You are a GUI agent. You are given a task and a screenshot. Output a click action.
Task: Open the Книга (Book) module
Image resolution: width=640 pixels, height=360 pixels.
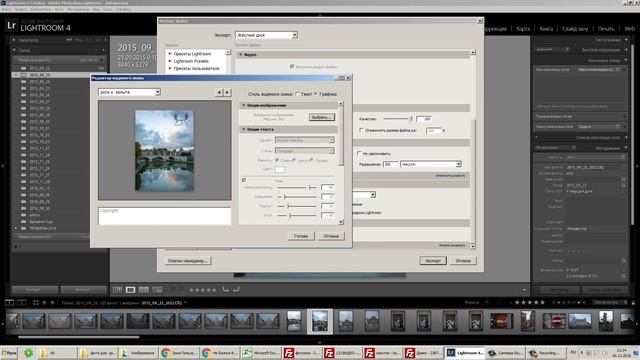(x=546, y=29)
